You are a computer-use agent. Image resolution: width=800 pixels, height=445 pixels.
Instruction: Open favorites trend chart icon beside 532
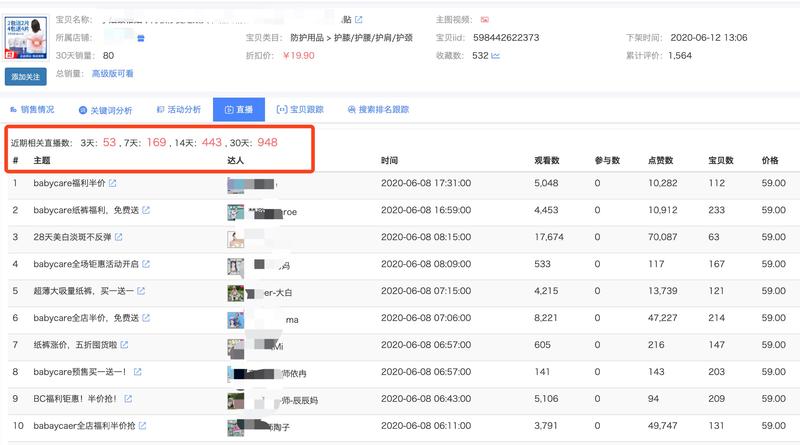[495, 56]
